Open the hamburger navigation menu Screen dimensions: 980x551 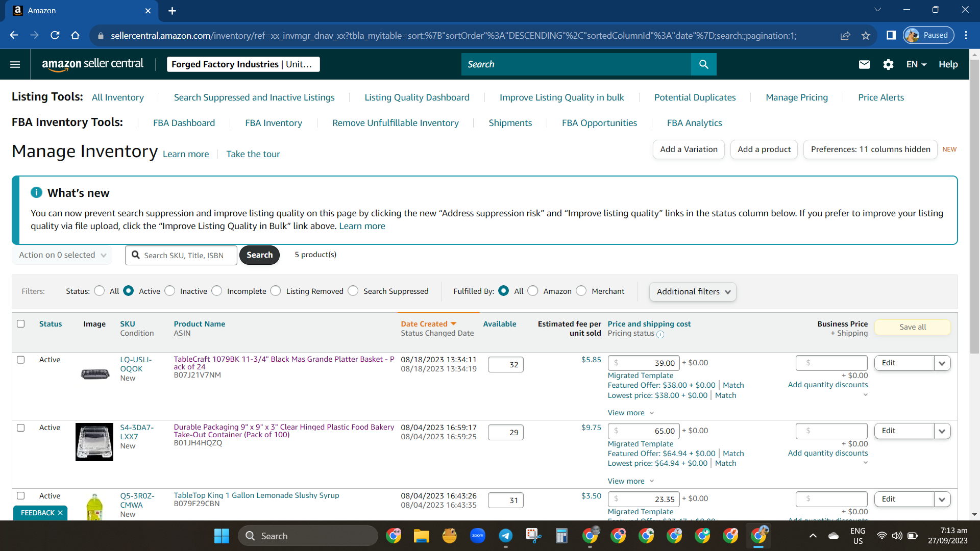(x=15, y=64)
